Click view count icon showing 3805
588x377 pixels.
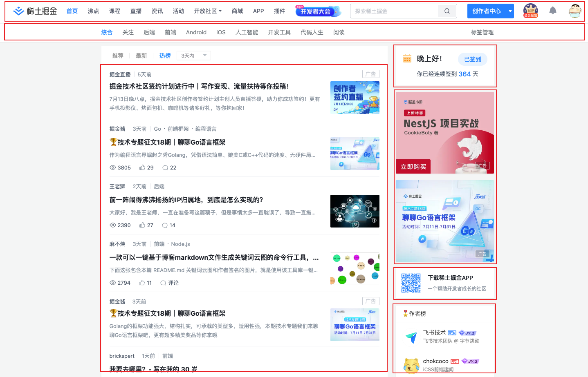pos(113,167)
